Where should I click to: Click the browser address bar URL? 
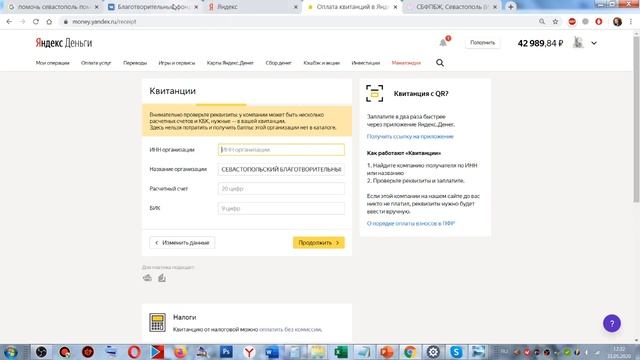pyautogui.click(x=104, y=22)
